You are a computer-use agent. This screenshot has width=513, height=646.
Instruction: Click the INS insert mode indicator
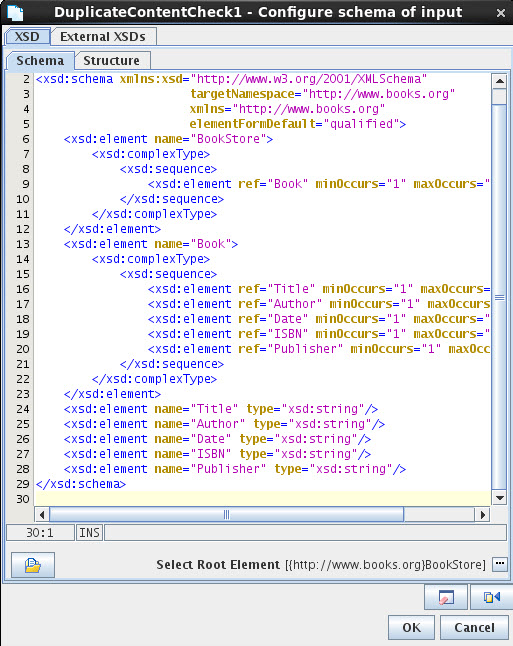click(89, 533)
